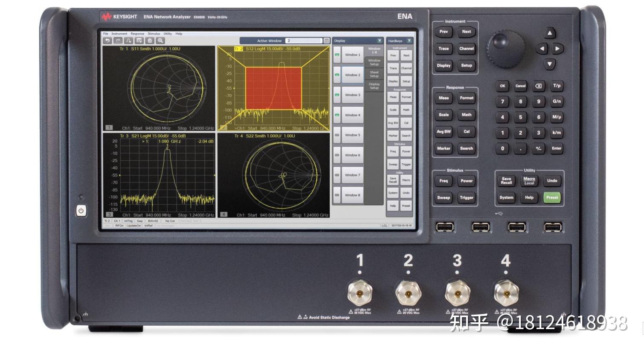Click the screen capture icon in the toolbar
This screenshot has height=350, width=644.
(139, 40)
